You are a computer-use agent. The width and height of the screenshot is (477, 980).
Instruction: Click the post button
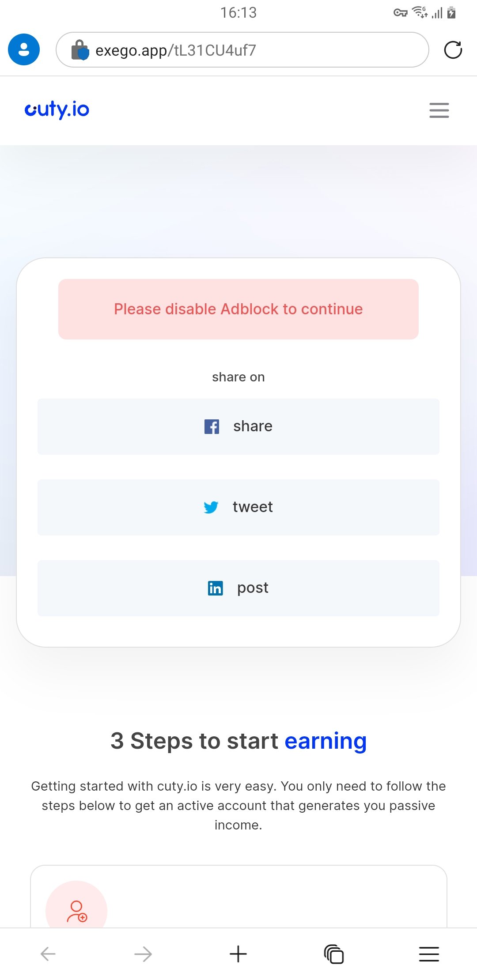click(x=238, y=588)
